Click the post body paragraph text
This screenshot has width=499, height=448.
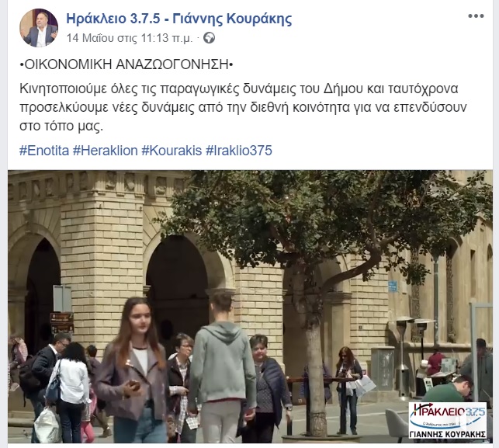pyautogui.click(x=243, y=107)
